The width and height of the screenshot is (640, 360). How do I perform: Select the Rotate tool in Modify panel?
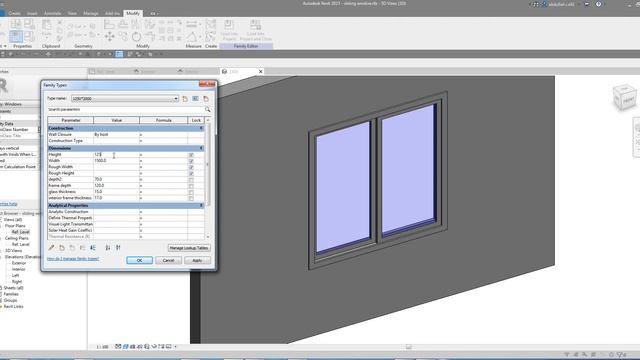136,37
